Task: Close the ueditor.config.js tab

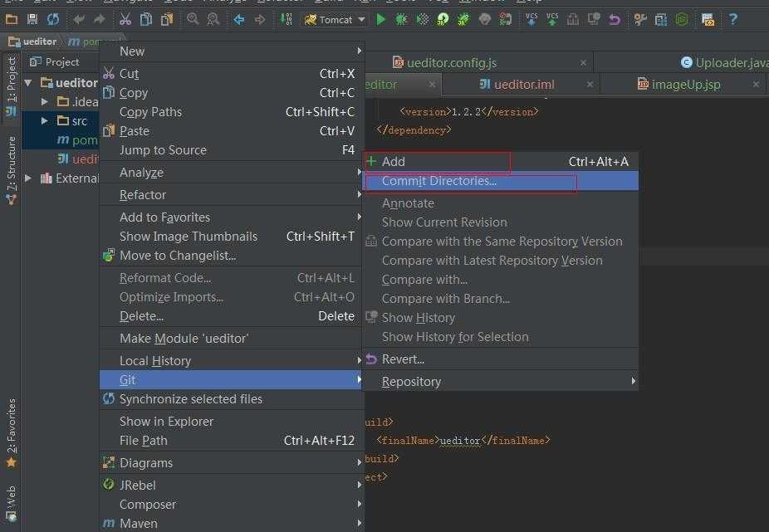Action: 584,62
